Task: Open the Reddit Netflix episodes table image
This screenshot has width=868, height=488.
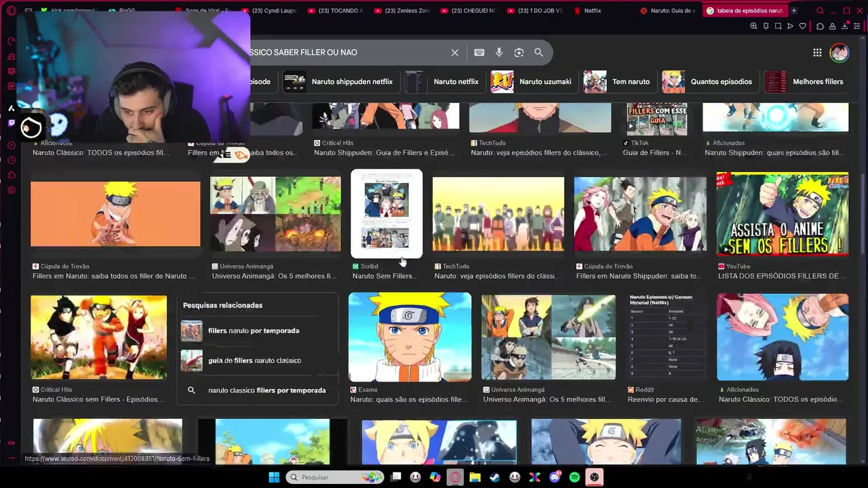Action: pyautogui.click(x=668, y=337)
